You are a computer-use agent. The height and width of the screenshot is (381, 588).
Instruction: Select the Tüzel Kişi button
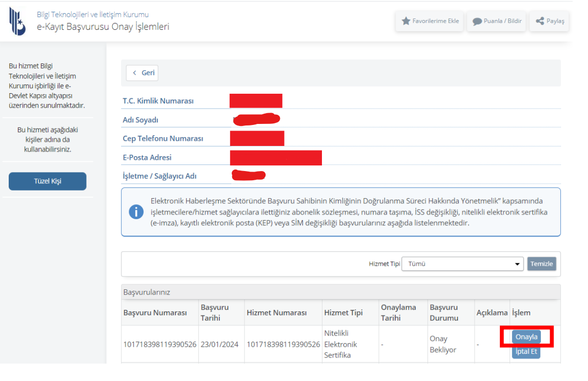click(48, 181)
